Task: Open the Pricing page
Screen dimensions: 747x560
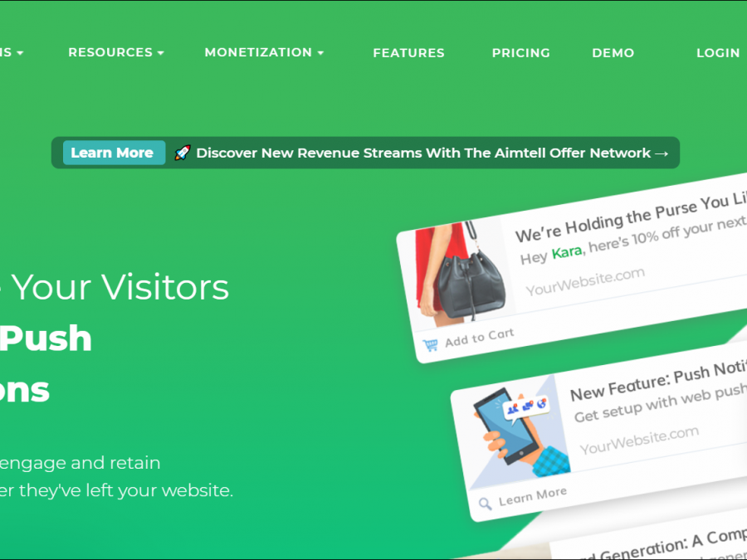Action: click(x=520, y=53)
